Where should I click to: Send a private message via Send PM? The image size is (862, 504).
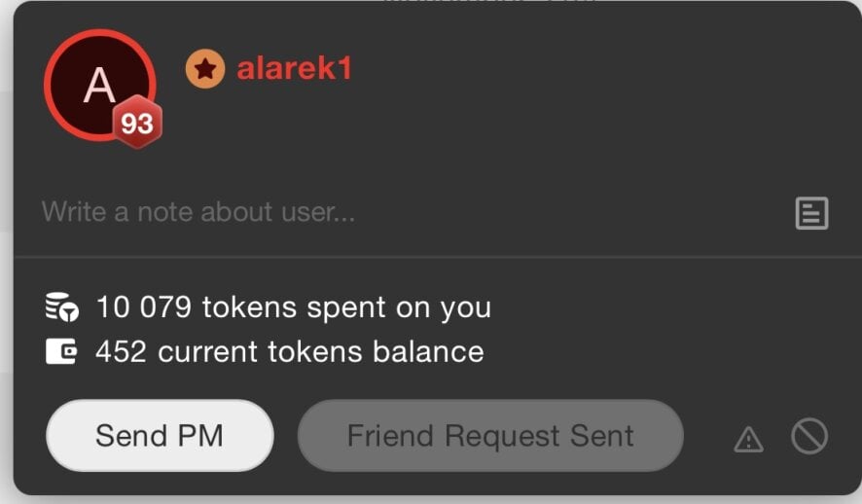click(x=160, y=435)
